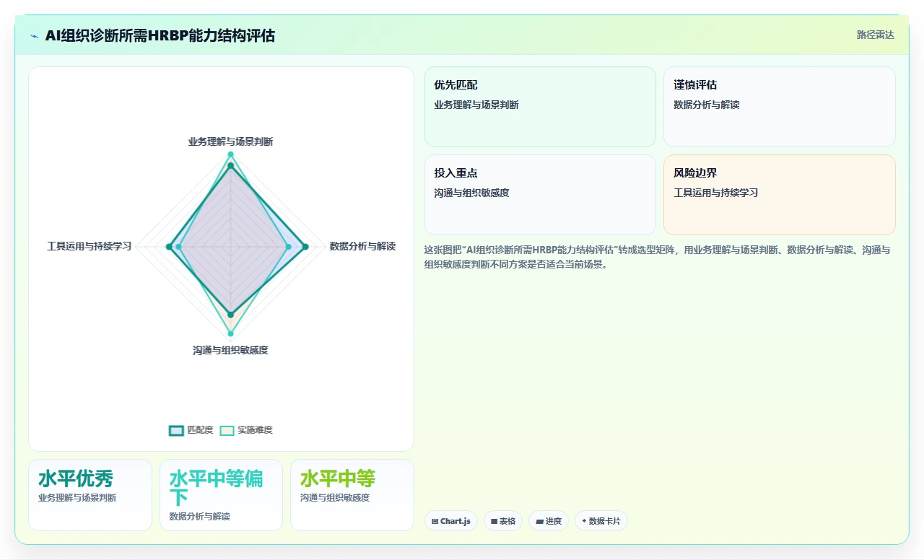Click the 进度 tag
The height and width of the screenshot is (560, 924).
pos(549,521)
